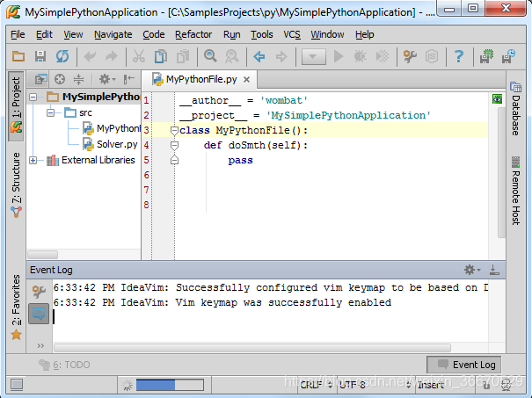Fold the class MyPythonFile code block

pos(174,131)
